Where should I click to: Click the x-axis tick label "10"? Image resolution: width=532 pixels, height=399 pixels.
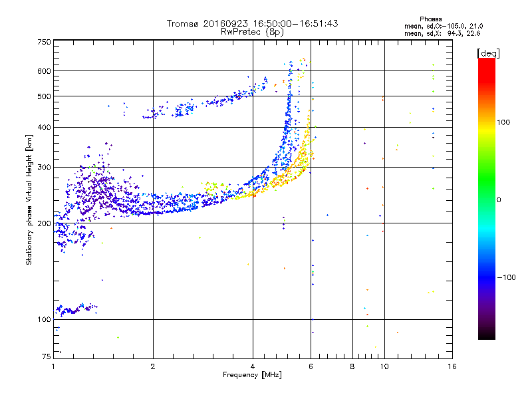[384, 366]
